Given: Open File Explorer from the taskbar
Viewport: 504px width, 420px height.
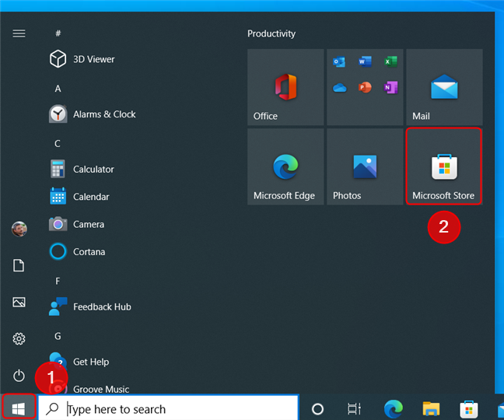Looking at the screenshot, I should pos(431,409).
